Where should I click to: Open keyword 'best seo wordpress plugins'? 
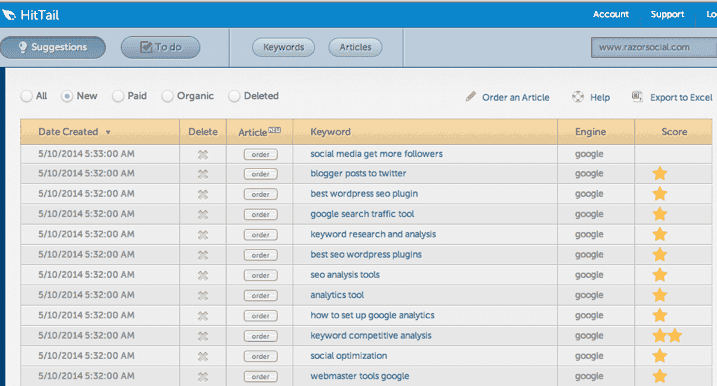pos(366,254)
